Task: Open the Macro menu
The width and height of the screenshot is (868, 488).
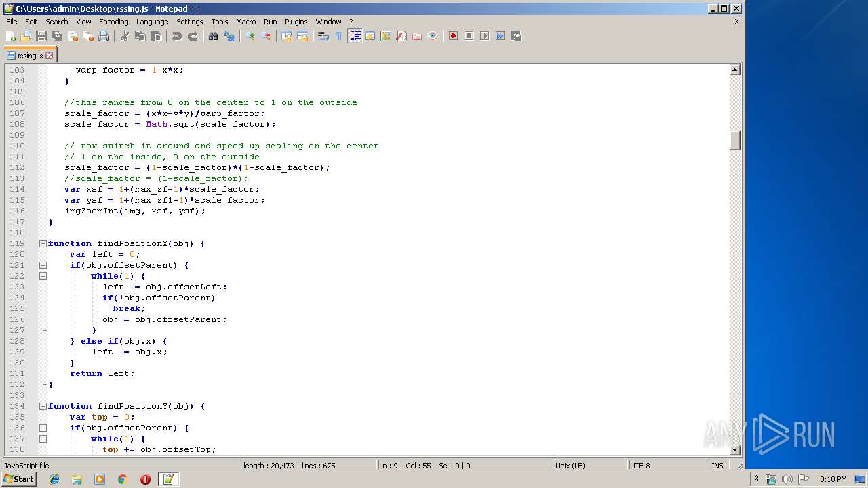Action: click(245, 22)
